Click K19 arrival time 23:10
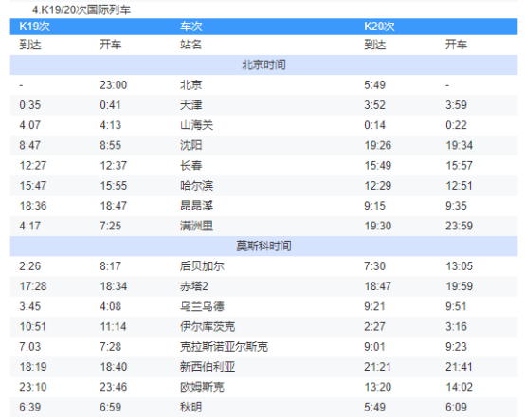 pyautogui.click(x=33, y=387)
